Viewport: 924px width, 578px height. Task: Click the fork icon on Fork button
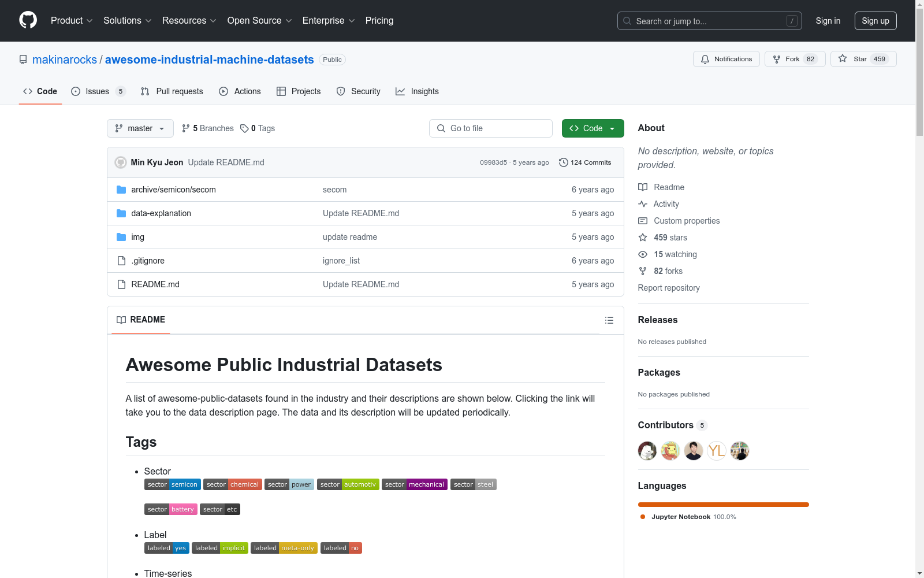point(777,59)
